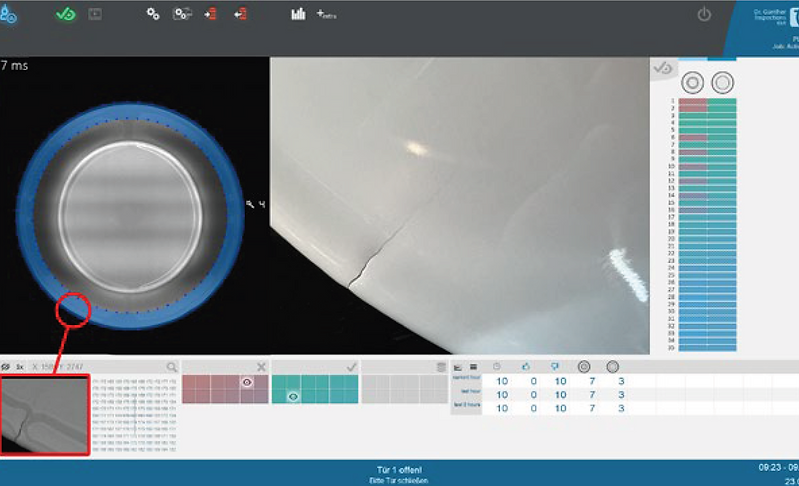This screenshot has height=486, width=799.
Task: Click the database icon above grey grid
Action: coord(441,367)
